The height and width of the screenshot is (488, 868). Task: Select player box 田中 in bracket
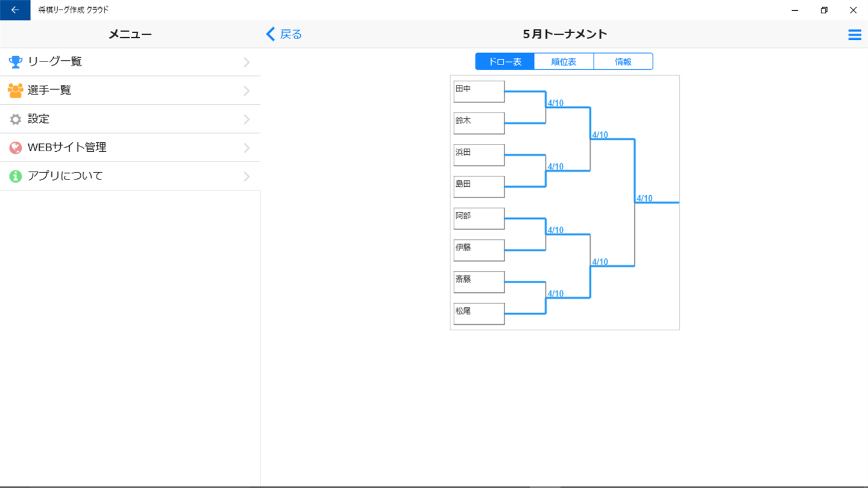click(479, 92)
